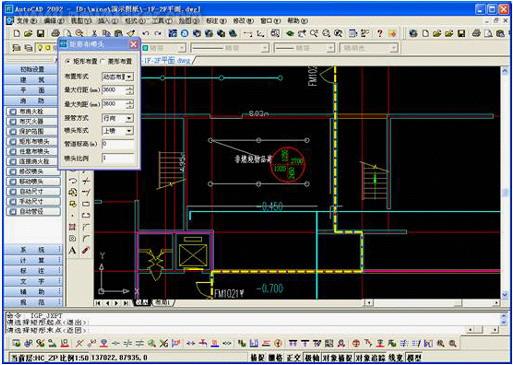Click the Open folder icon in toolbar

coord(28,33)
